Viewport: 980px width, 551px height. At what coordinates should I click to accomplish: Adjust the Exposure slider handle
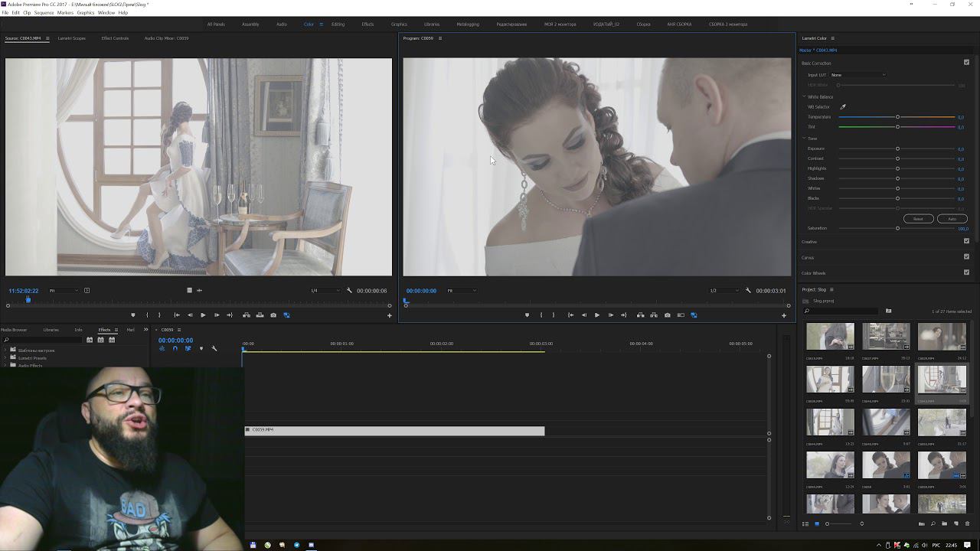(897, 148)
